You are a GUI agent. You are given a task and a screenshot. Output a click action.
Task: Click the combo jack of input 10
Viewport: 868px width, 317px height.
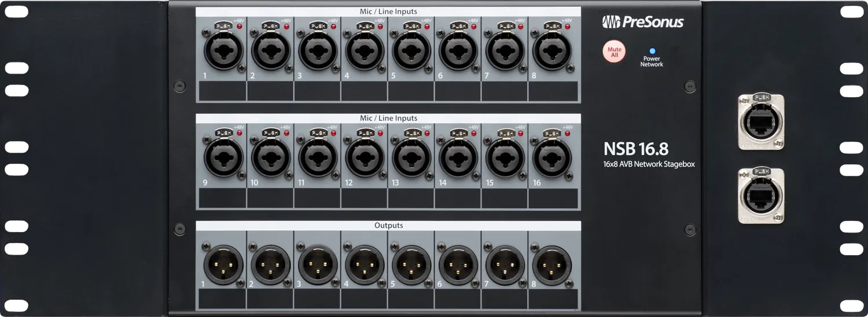tap(271, 158)
